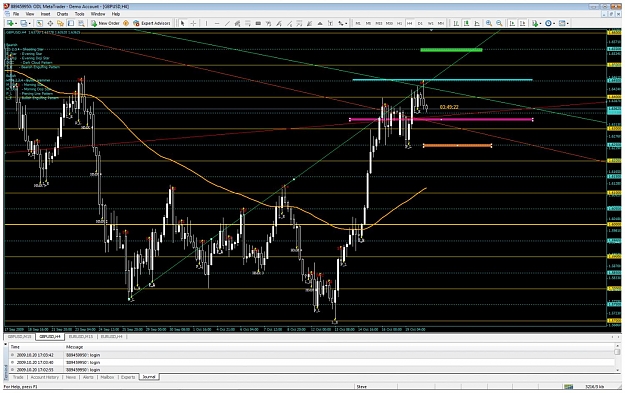Open the Navigator folder icon

pyautogui.click(x=60, y=23)
